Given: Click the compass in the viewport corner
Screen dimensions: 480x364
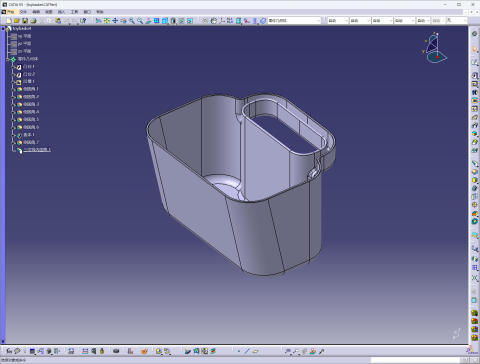Looking at the screenshot, I should pyautogui.click(x=435, y=48).
